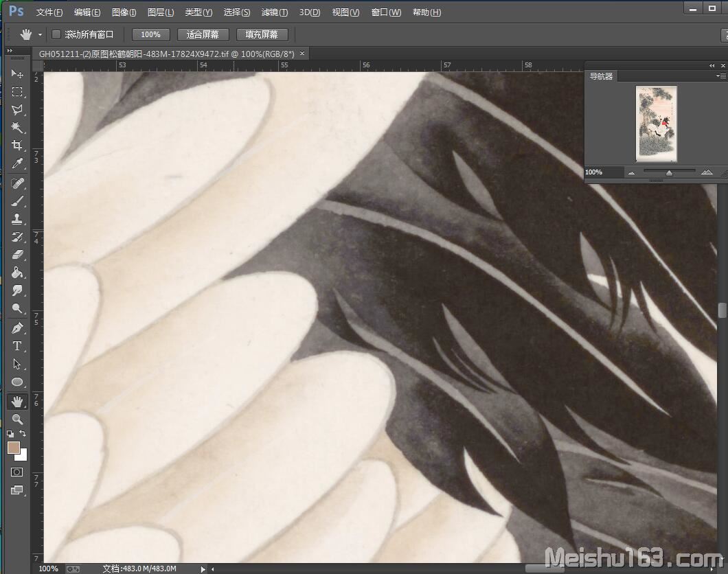Toggle Quick Mask mode
The width and height of the screenshot is (728, 574).
(16, 472)
